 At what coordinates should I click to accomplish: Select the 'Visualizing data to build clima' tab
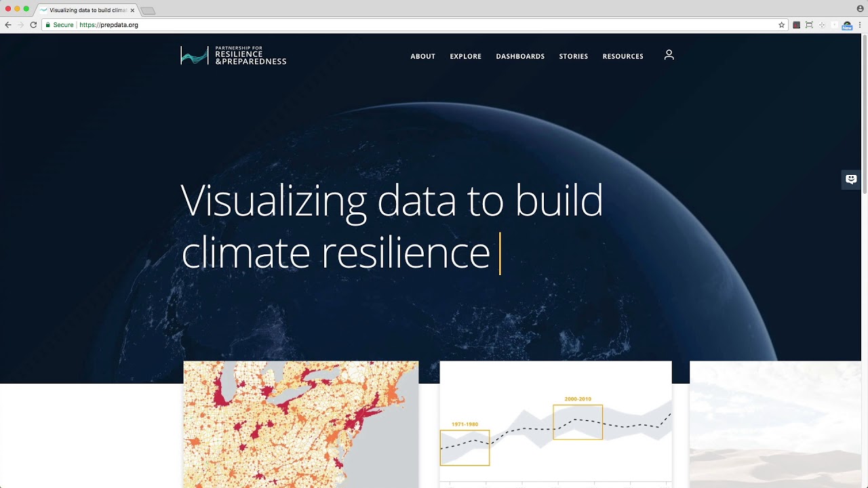click(87, 10)
